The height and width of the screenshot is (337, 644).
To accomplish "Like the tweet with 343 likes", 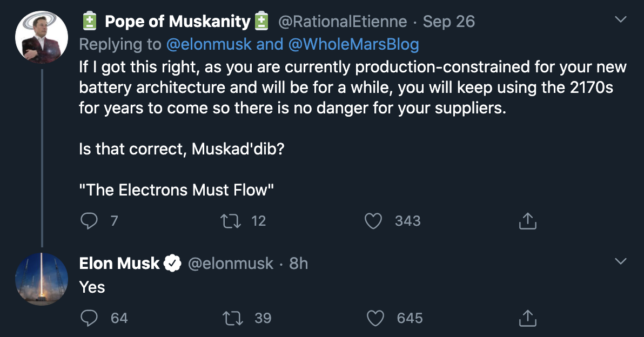I will click(x=373, y=221).
